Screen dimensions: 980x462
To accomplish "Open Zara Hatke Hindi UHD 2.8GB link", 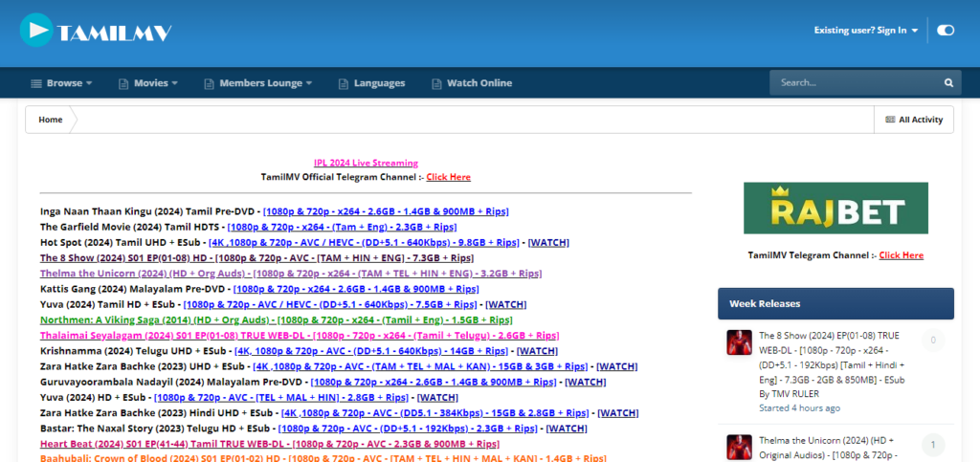I will [435, 413].
